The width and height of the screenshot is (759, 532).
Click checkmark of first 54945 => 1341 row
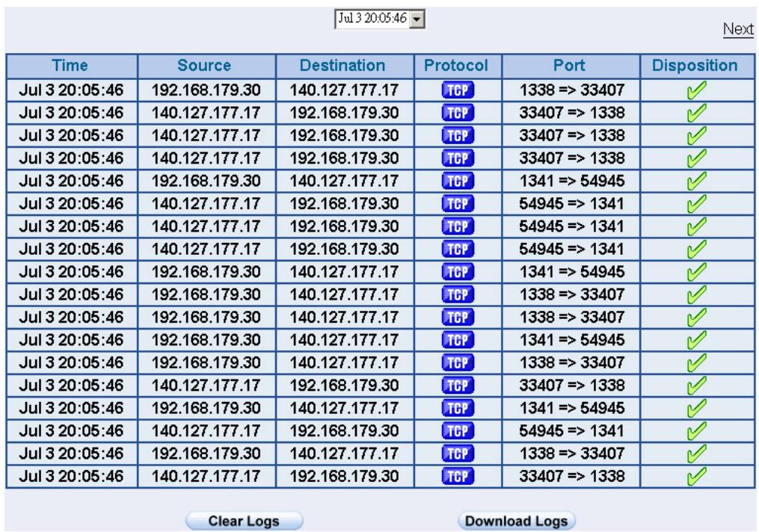pyautogui.click(x=696, y=204)
